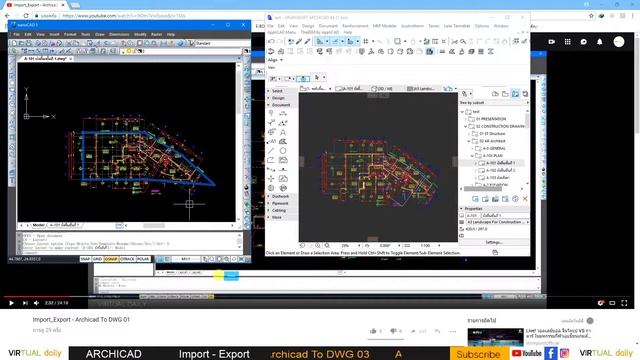Click the Facebook icon in bottom banner
Screen dimensions: 640x360
550,353
